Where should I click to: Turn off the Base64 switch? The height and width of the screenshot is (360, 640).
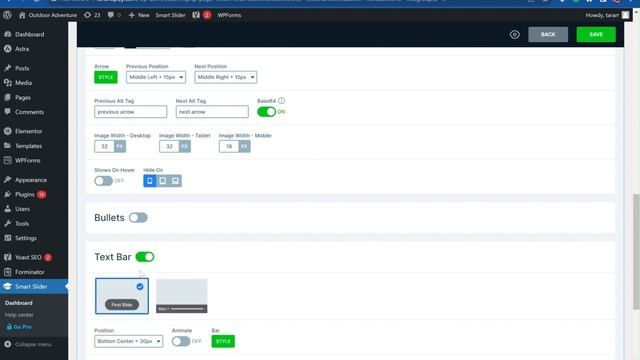[267, 112]
